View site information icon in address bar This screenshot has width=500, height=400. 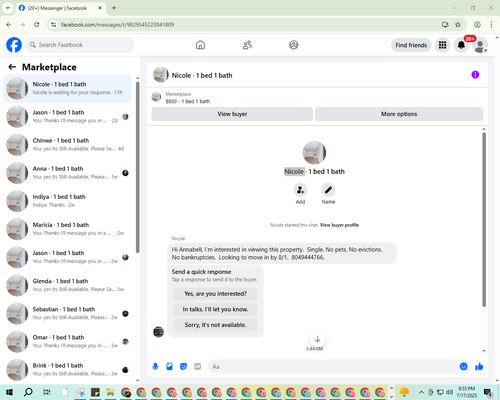point(53,25)
